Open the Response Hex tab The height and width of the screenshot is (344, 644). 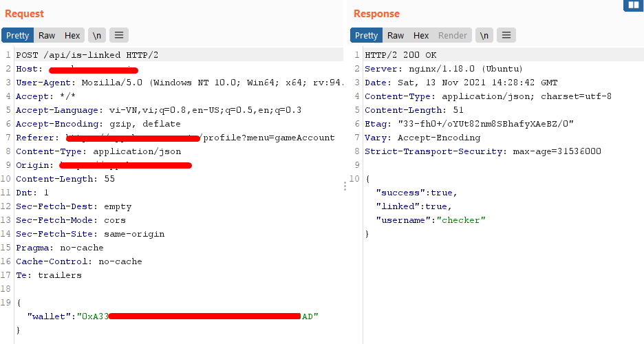point(421,35)
